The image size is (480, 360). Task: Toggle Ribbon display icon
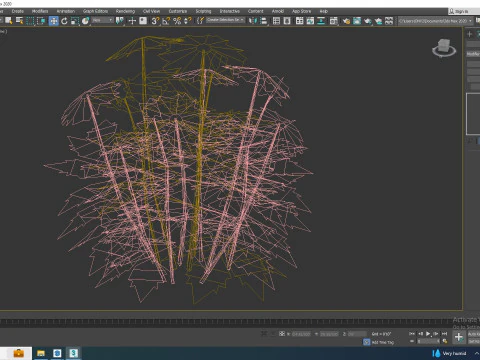pos(299,21)
